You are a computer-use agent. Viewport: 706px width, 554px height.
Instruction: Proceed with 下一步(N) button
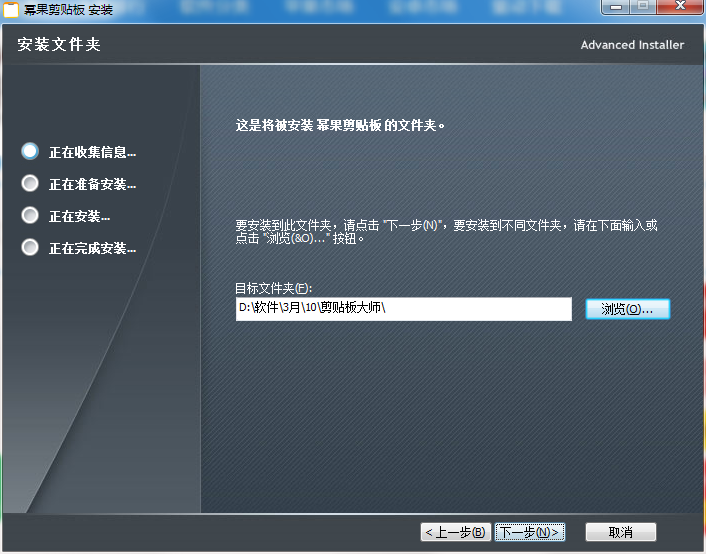click(x=530, y=532)
